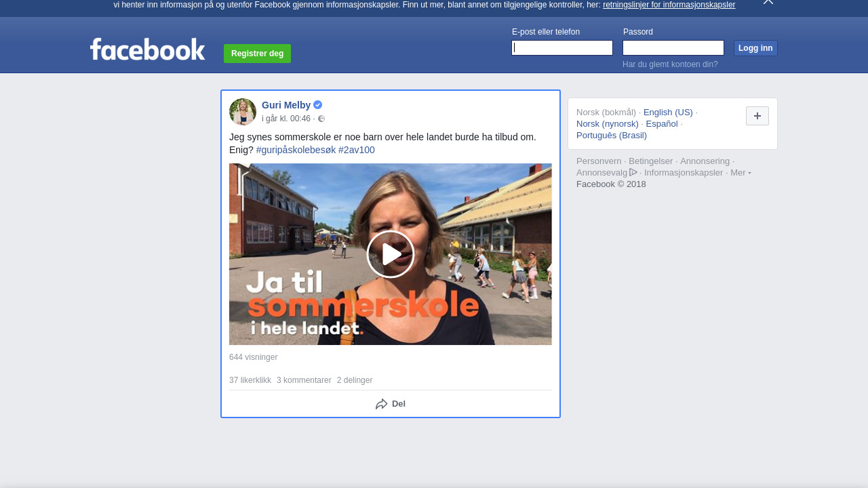Switch language to English (US)
The width and height of the screenshot is (868, 488).
668,113
